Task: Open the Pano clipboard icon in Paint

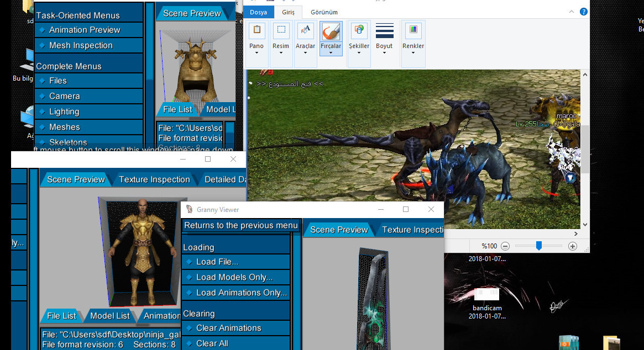Action: (x=256, y=30)
